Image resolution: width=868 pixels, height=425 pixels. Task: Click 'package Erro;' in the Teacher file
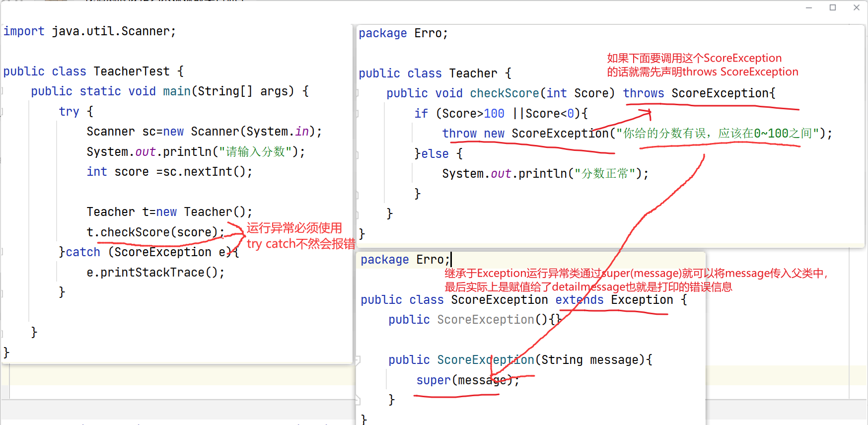403,33
